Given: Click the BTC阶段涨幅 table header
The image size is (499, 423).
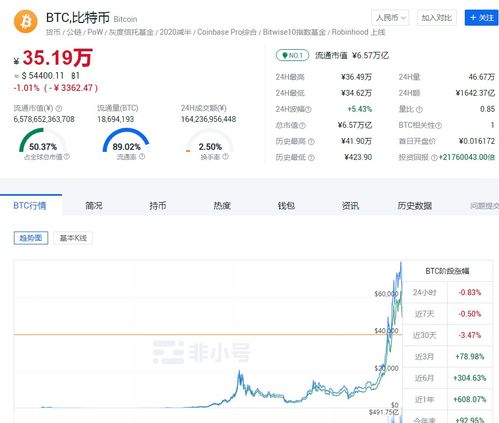Looking at the screenshot, I should 448,271.
